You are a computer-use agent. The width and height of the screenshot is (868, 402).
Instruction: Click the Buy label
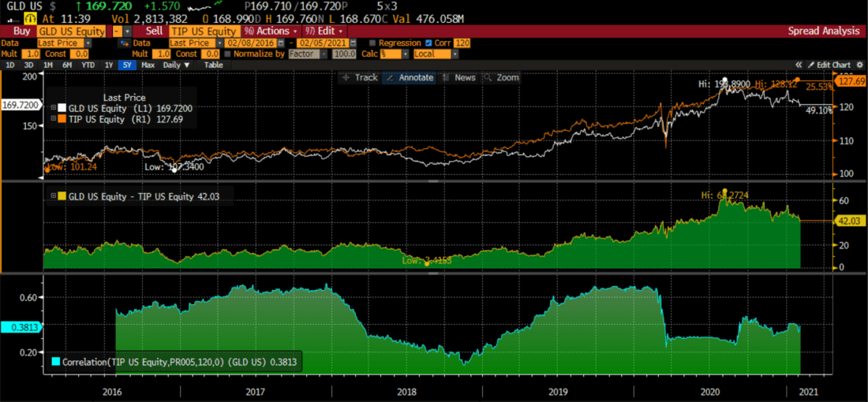tap(21, 32)
